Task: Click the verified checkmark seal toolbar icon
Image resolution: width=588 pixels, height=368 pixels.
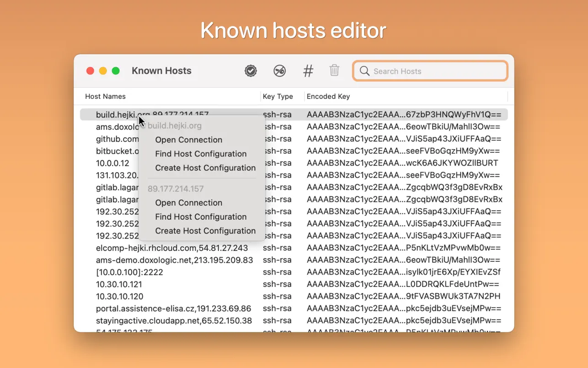Action: pyautogui.click(x=251, y=71)
